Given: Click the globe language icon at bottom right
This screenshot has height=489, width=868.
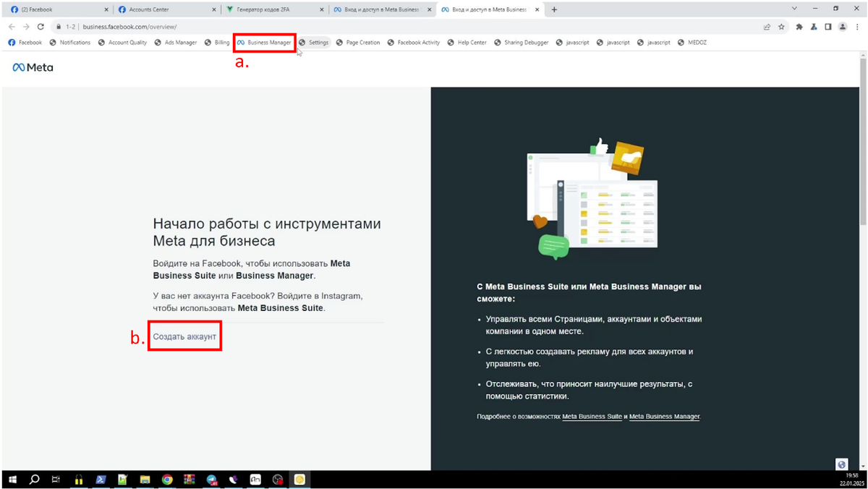Looking at the screenshot, I should [841, 464].
